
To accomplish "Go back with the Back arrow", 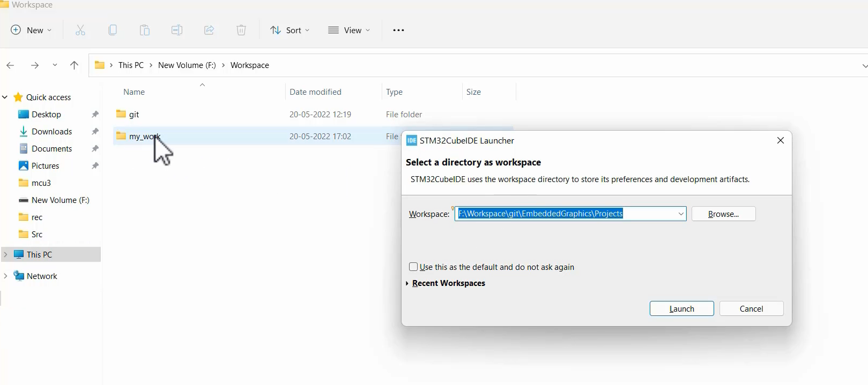I will (x=10, y=65).
